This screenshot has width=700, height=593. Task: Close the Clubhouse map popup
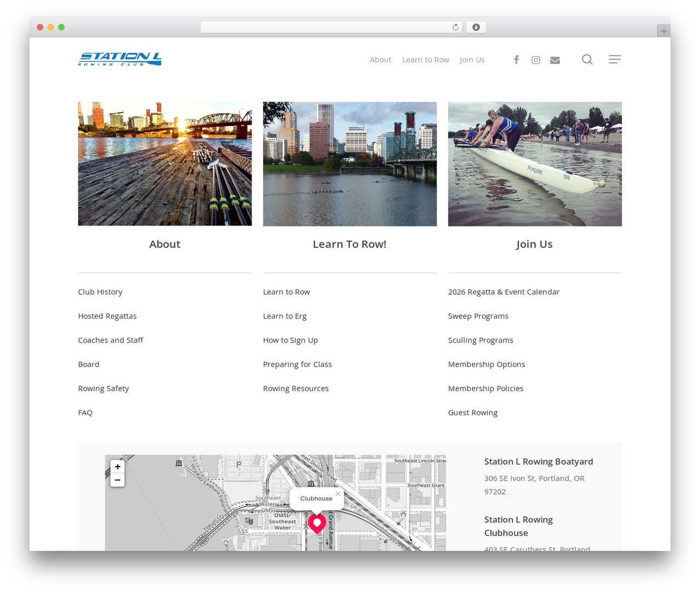click(338, 493)
